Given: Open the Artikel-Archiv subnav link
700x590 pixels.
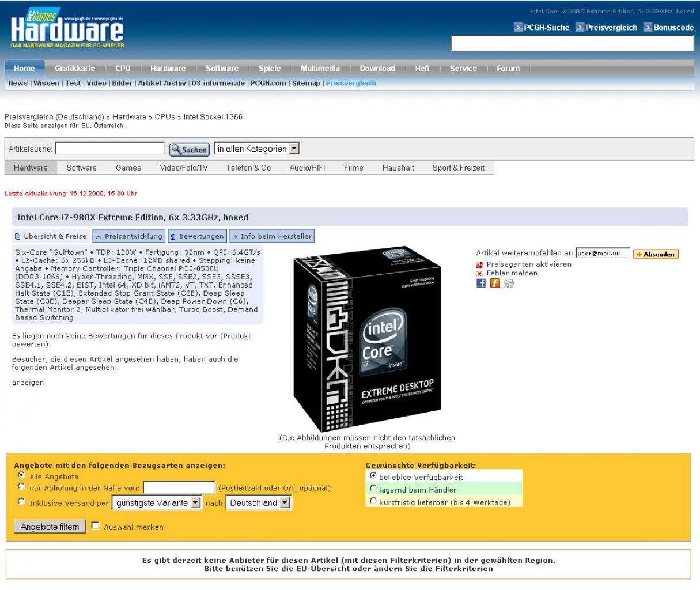Looking at the screenshot, I should point(161,83).
